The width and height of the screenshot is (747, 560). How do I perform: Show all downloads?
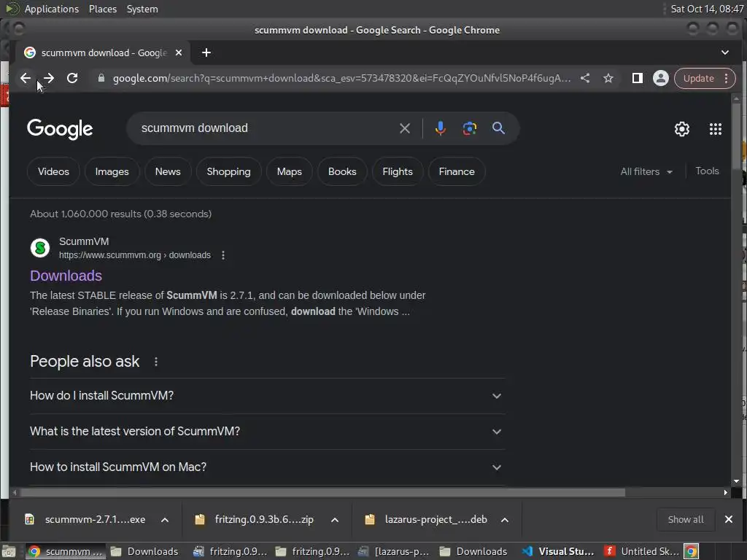pos(685,519)
